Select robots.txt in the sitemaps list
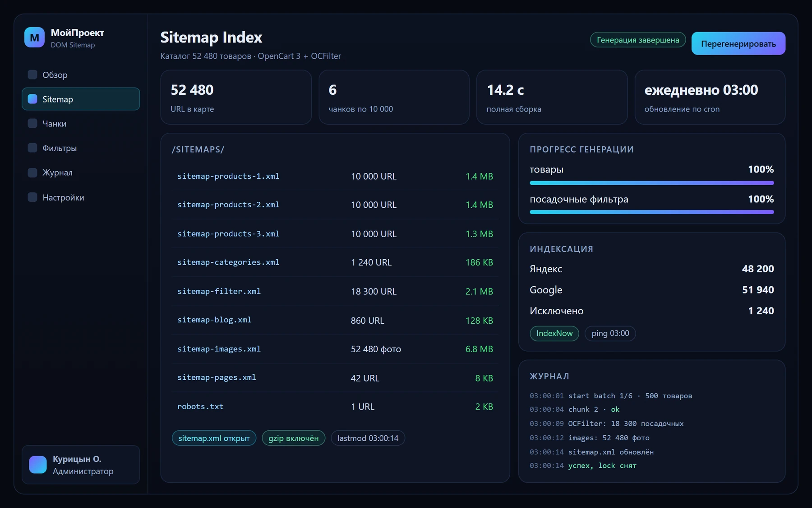 pos(335,406)
